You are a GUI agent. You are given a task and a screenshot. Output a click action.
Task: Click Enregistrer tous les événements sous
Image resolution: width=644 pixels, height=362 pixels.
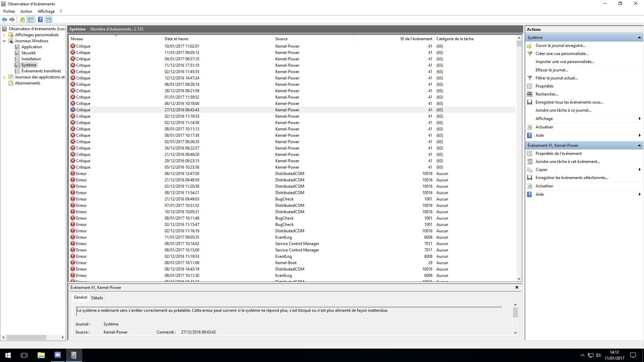pyautogui.click(x=569, y=102)
